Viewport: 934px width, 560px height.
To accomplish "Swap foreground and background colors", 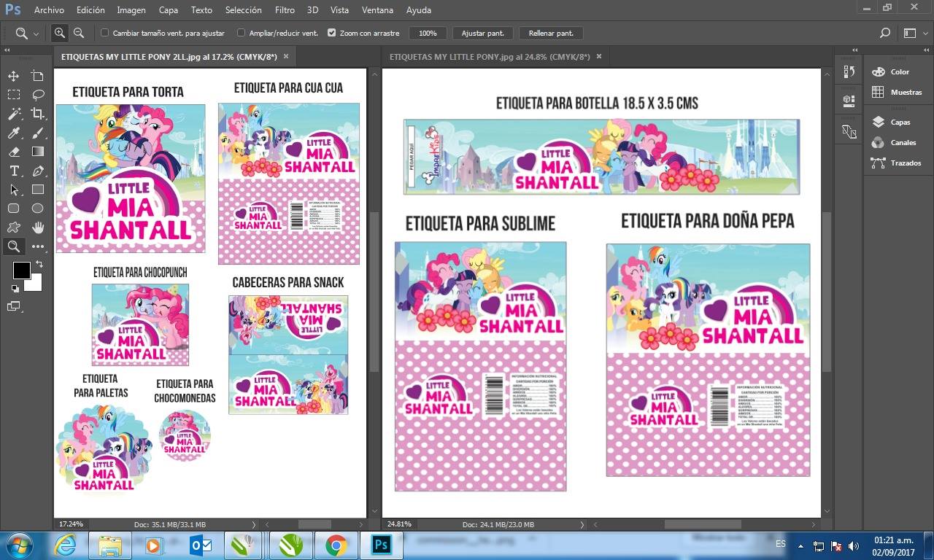I will [39, 264].
